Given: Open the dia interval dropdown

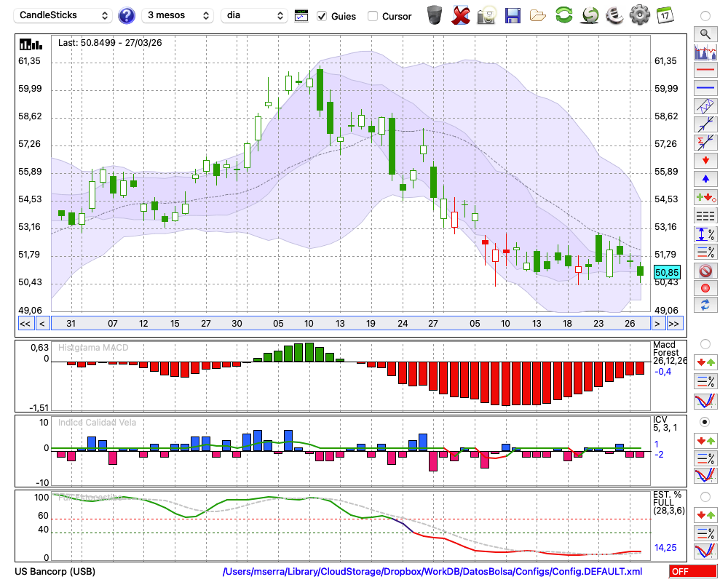Looking at the screenshot, I should coord(254,15).
